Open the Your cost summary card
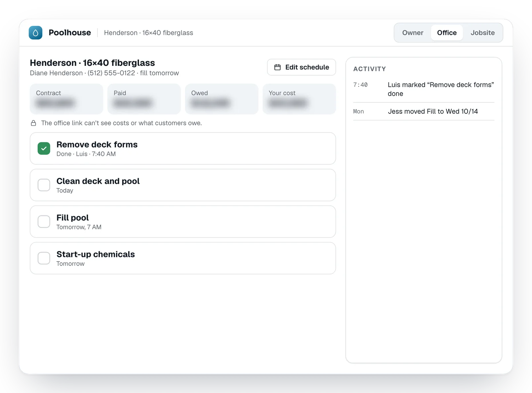 [299, 99]
